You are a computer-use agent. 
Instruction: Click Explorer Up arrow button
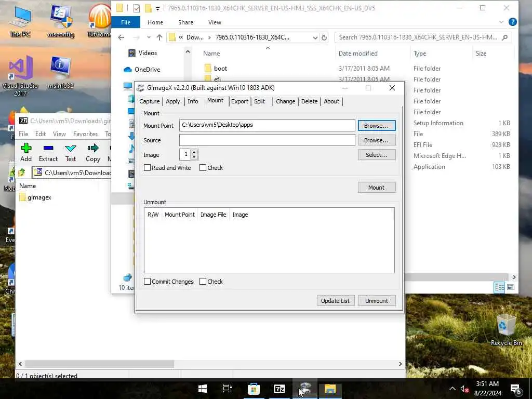pyautogui.click(x=159, y=37)
